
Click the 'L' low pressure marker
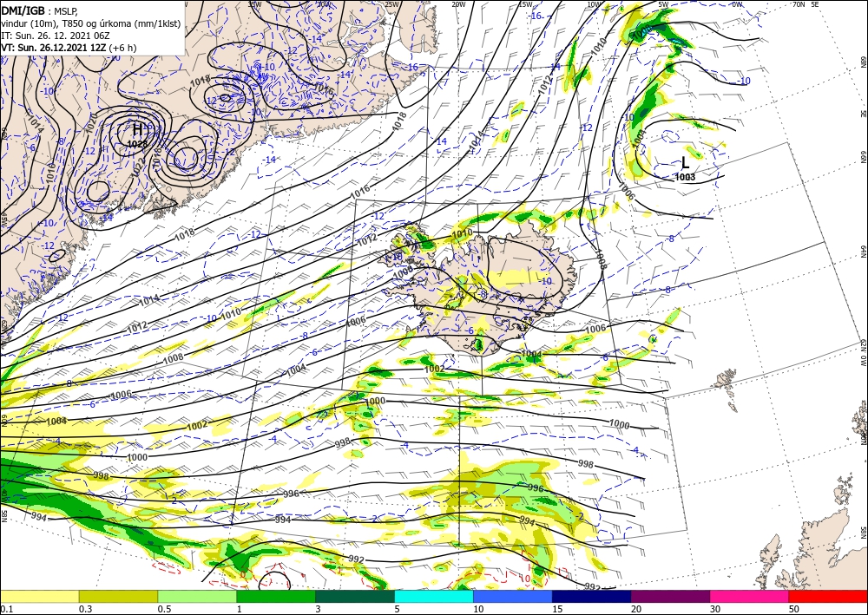(x=685, y=162)
